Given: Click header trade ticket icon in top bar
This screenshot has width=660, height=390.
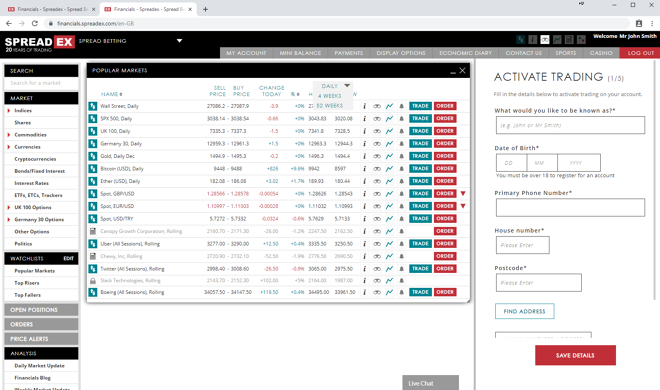Looking at the screenshot, I should (521, 40).
